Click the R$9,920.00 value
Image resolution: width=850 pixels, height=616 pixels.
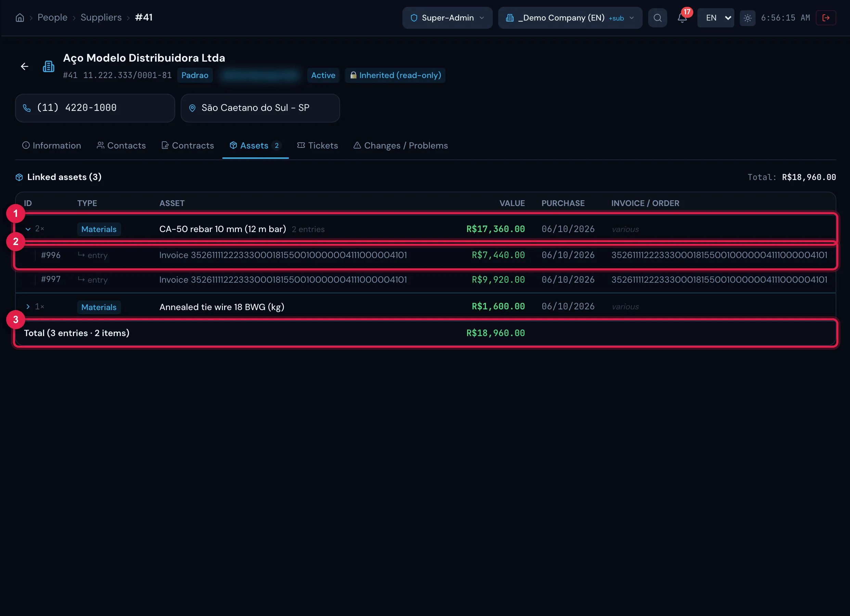[x=498, y=280]
